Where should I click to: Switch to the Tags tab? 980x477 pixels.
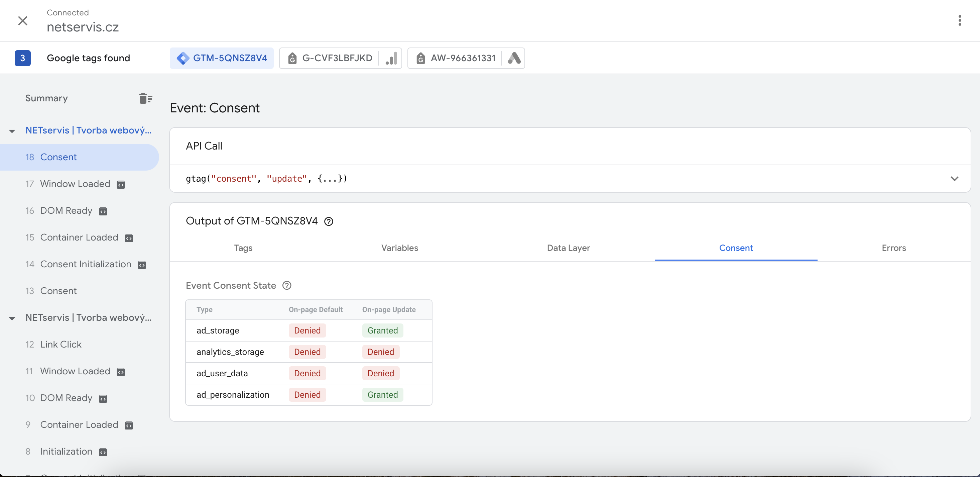click(243, 248)
